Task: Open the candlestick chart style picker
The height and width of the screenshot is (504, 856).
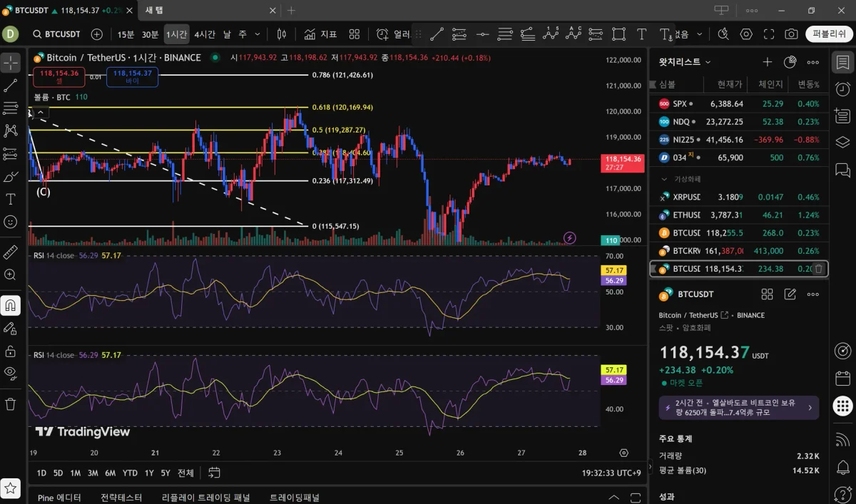Action: coord(282,34)
